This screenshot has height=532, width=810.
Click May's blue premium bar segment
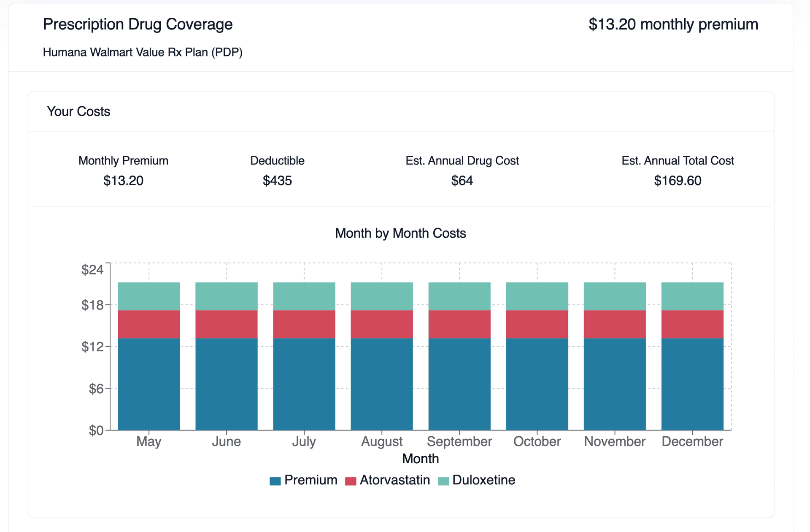(x=149, y=384)
